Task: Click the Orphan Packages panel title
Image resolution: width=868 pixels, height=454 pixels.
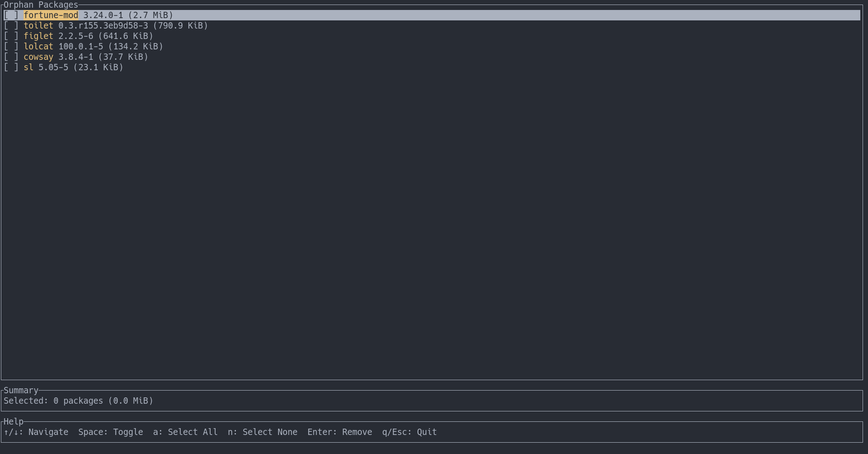Action: pyautogui.click(x=41, y=5)
